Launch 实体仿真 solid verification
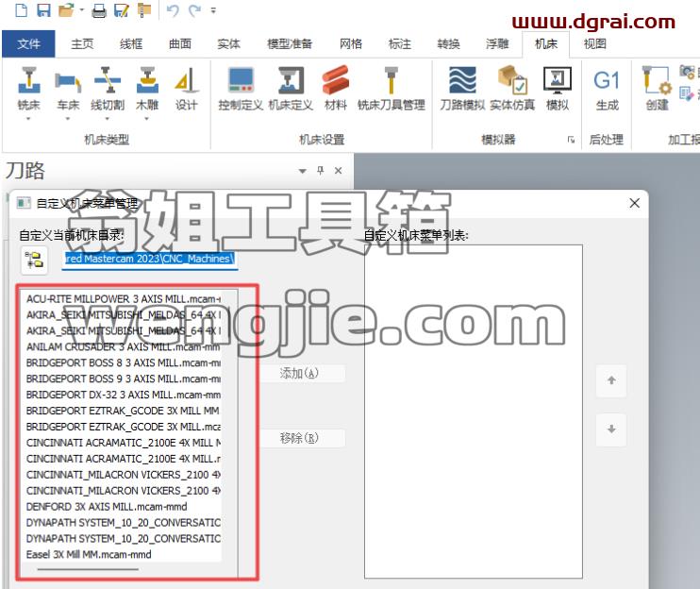The height and width of the screenshot is (589, 700). (x=512, y=89)
